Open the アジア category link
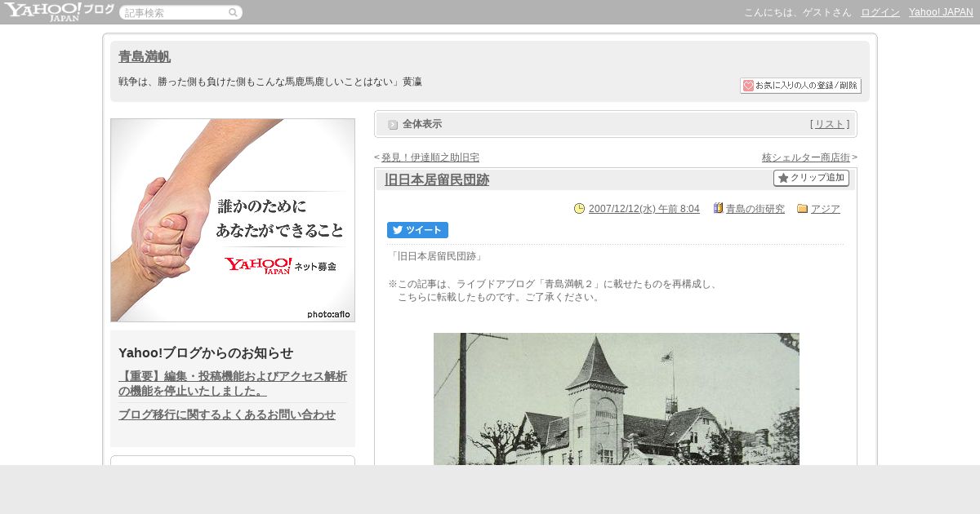The height and width of the screenshot is (514, 980). click(x=826, y=209)
